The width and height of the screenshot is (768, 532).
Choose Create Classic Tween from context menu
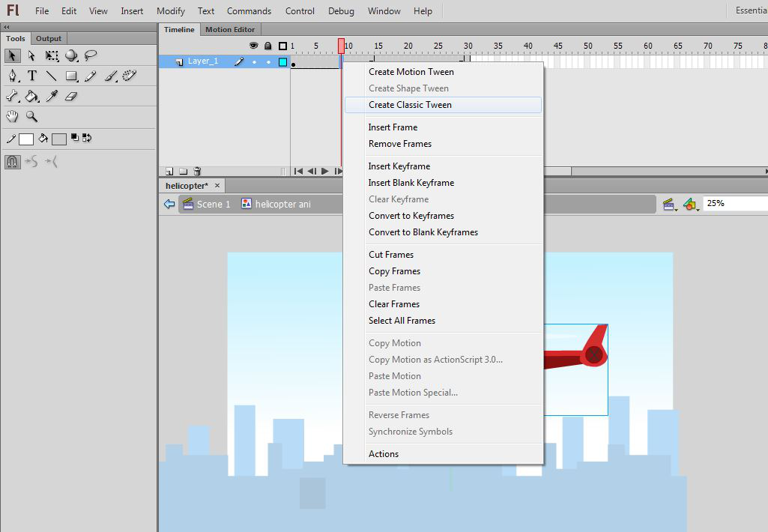[410, 105]
